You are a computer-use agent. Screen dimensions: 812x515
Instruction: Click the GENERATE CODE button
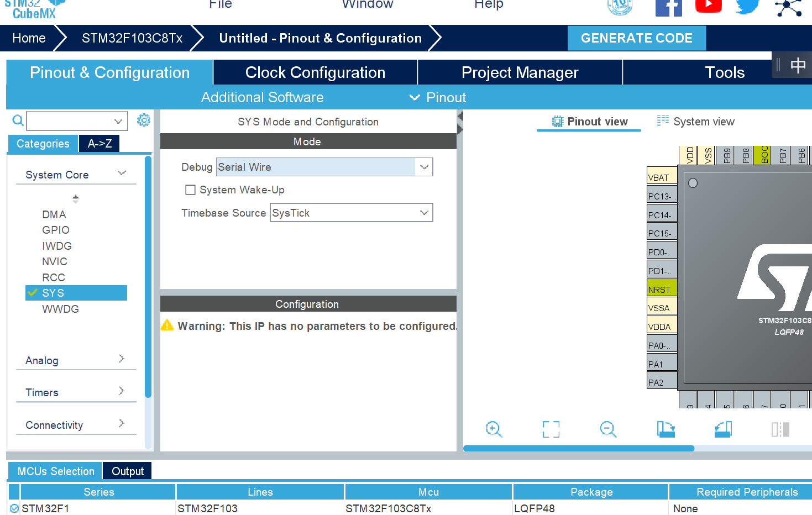[x=637, y=38]
